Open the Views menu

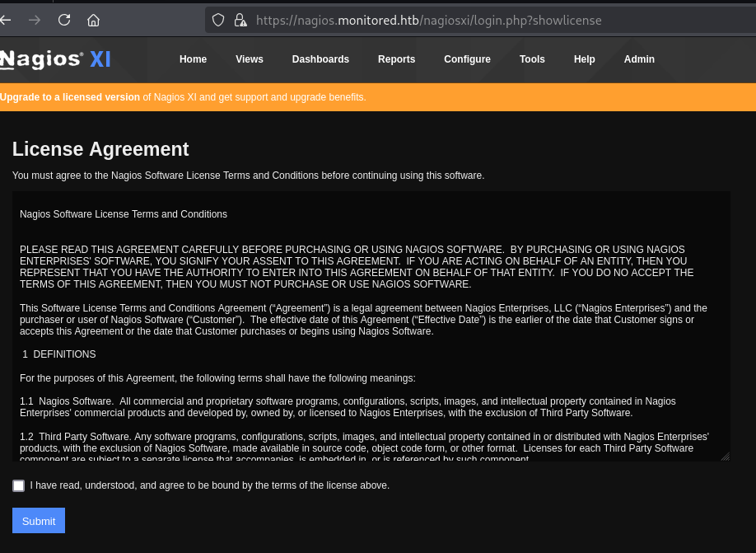click(x=250, y=59)
